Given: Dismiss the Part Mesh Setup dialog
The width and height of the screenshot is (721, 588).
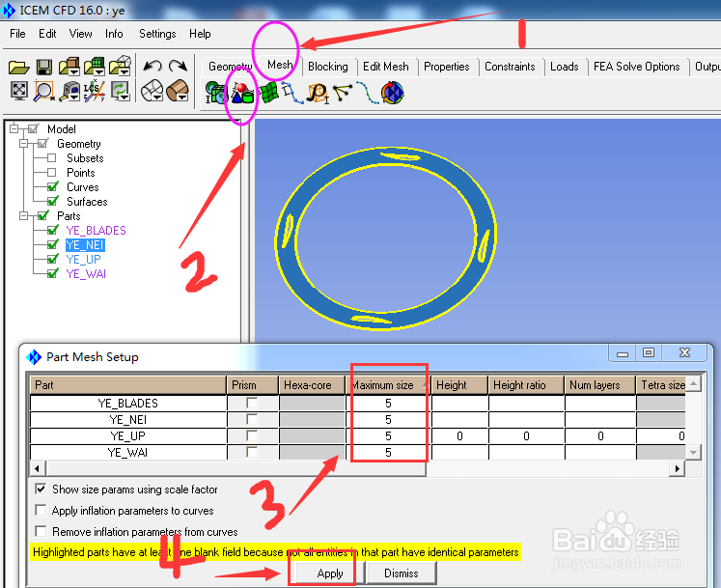Looking at the screenshot, I should coord(401,574).
